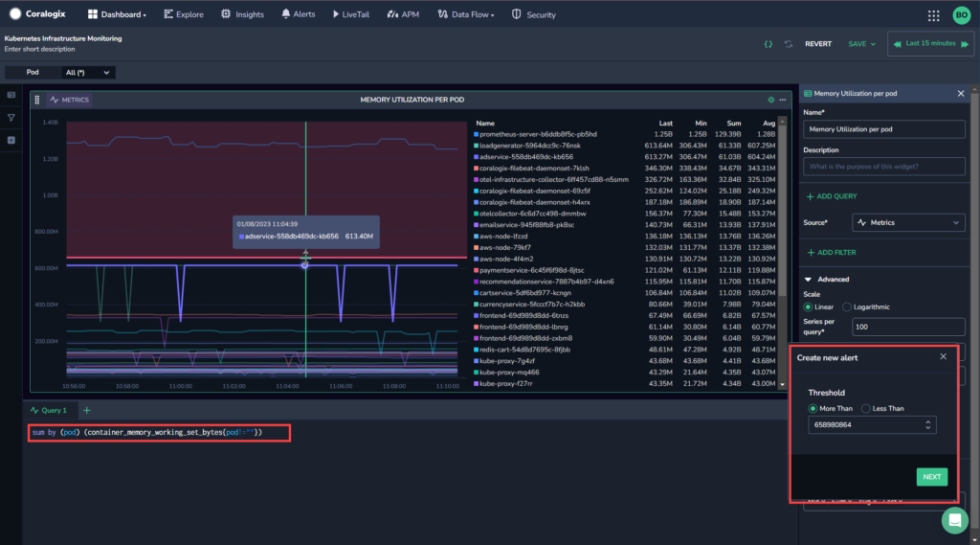Click the legend scrollbar down arrow
This screenshot has height=545, width=980.
point(782,385)
